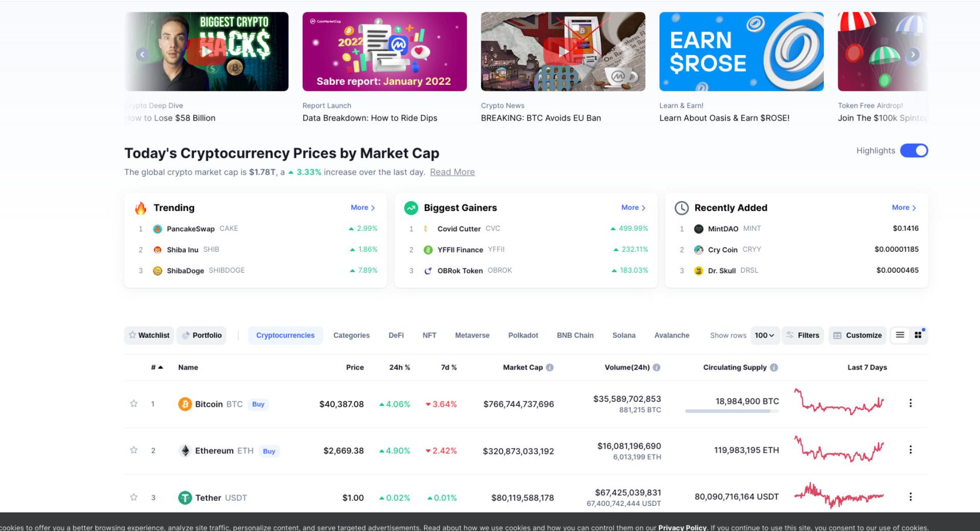Click the Cry Coin icon

[x=699, y=250]
